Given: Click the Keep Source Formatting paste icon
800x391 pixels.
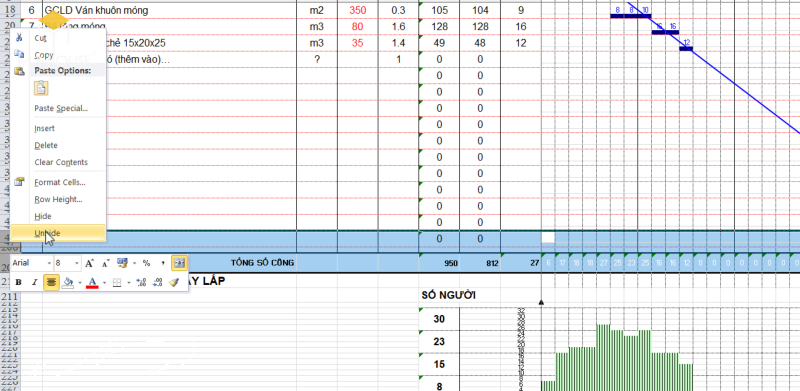Looking at the screenshot, I should (x=41, y=88).
